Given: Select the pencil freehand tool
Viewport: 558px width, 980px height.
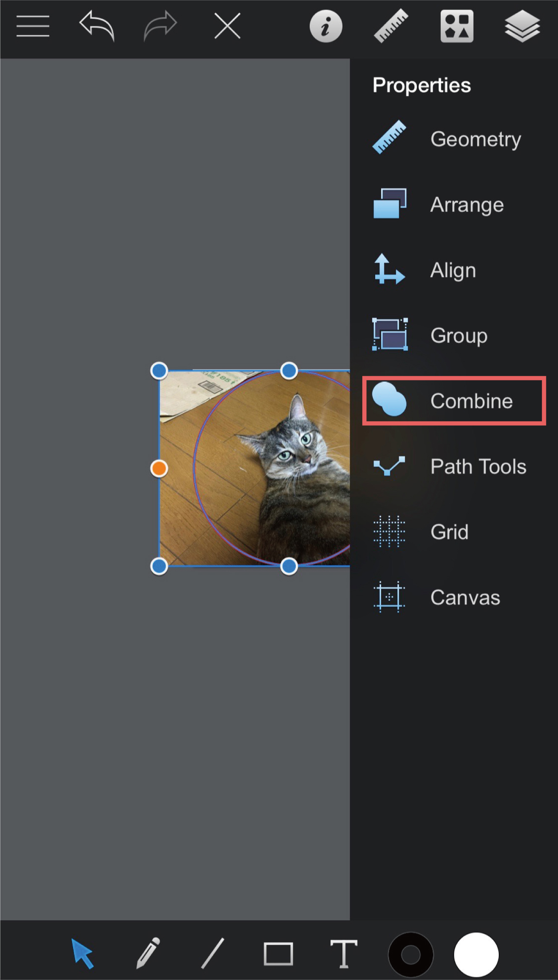Looking at the screenshot, I should [x=148, y=953].
